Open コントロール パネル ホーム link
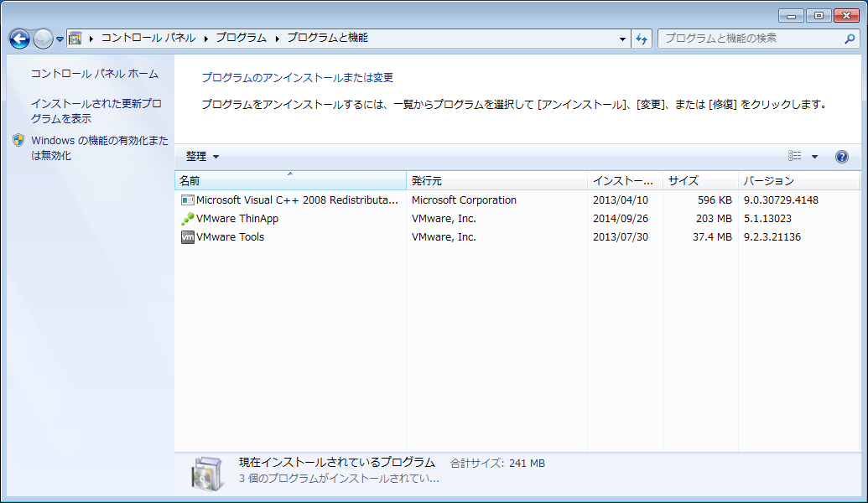 click(94, 74)
